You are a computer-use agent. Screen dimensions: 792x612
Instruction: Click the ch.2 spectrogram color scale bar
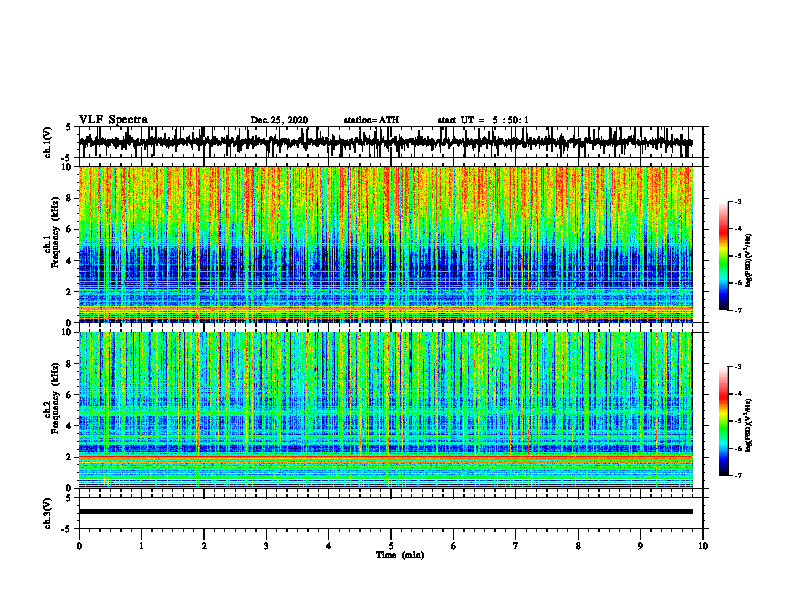pos(724,421)
